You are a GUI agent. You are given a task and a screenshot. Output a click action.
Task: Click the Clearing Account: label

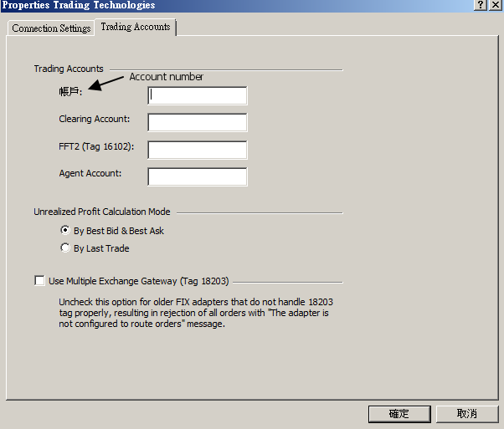point(94,119)
